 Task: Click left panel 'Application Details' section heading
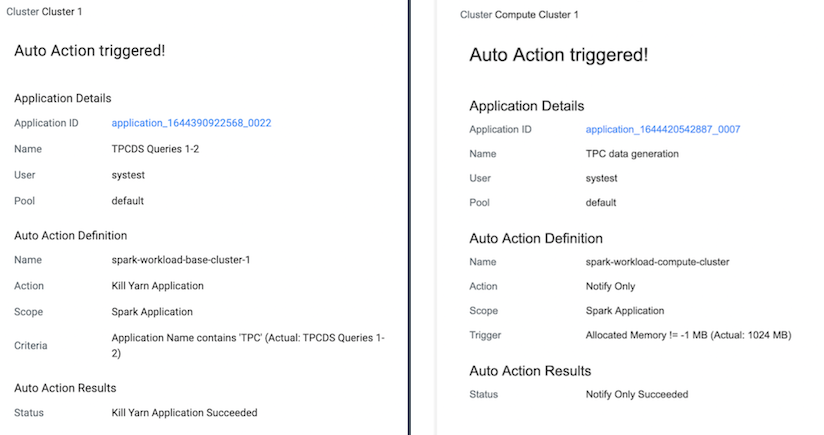tap(63, 98)
